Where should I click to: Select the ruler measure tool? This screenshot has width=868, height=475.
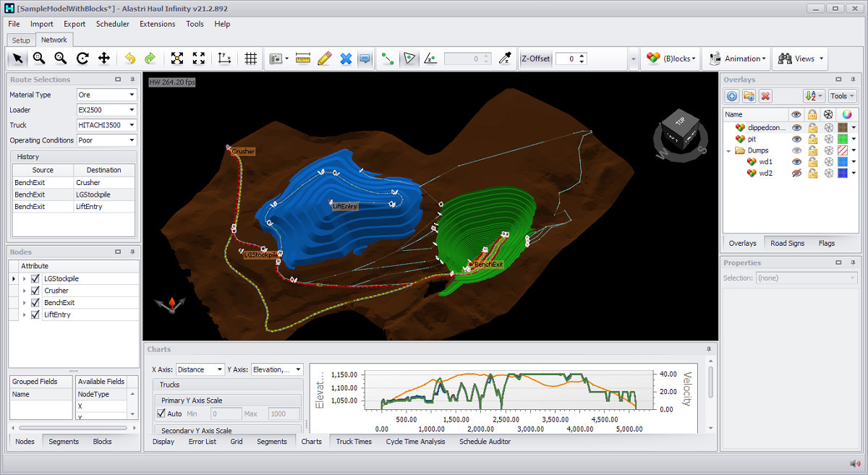coord(303,59)
